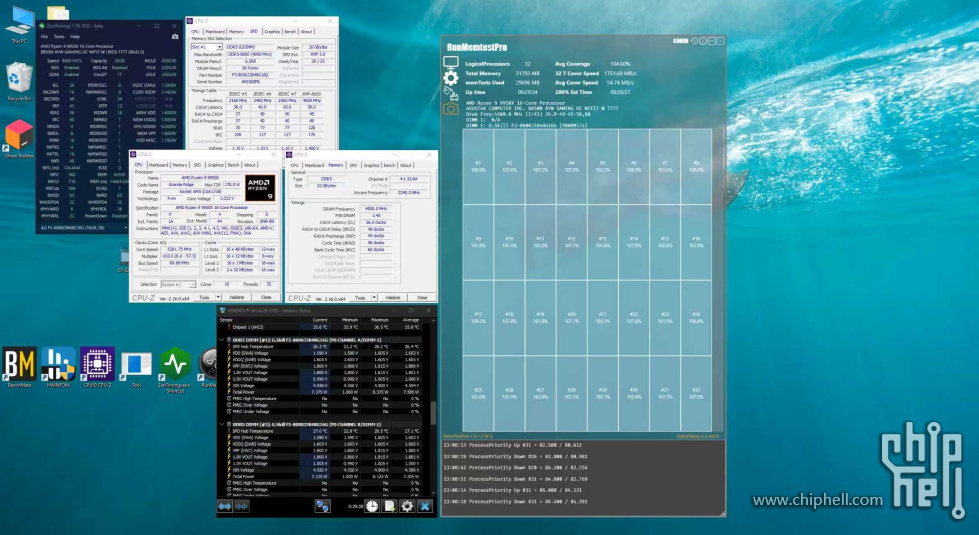Select Memory tab in CPU-Z SPD window
This screenshot has height=535, width=979.
coord(236,31)
